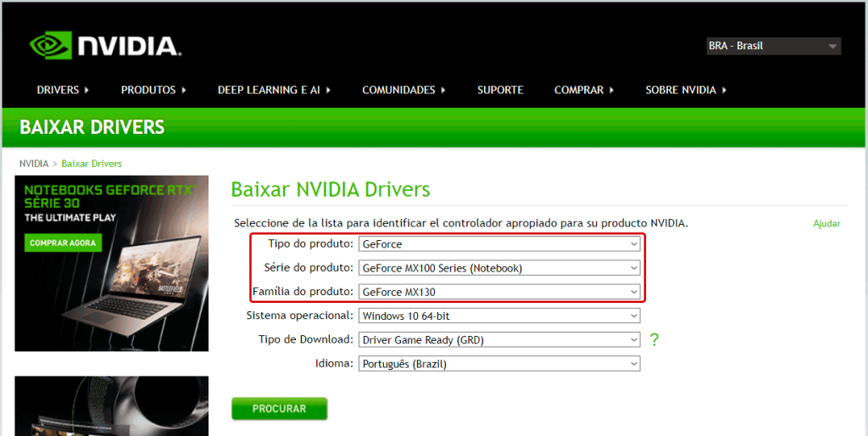Open the DRIVERS menu
This screenshot has width=868, height=436.
click(x=63, y=90)
